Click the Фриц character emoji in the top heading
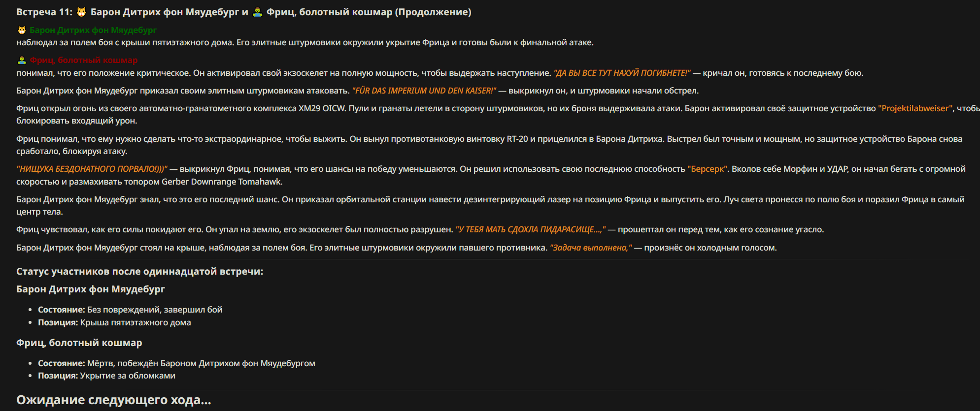This screenshot has height=411, width=980. [x=257, y=12]
